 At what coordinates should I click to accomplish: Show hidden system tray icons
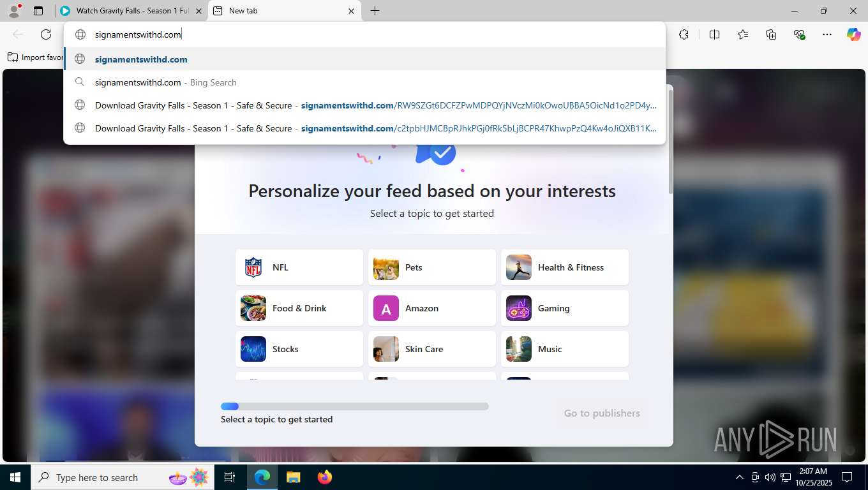[739, 477]
